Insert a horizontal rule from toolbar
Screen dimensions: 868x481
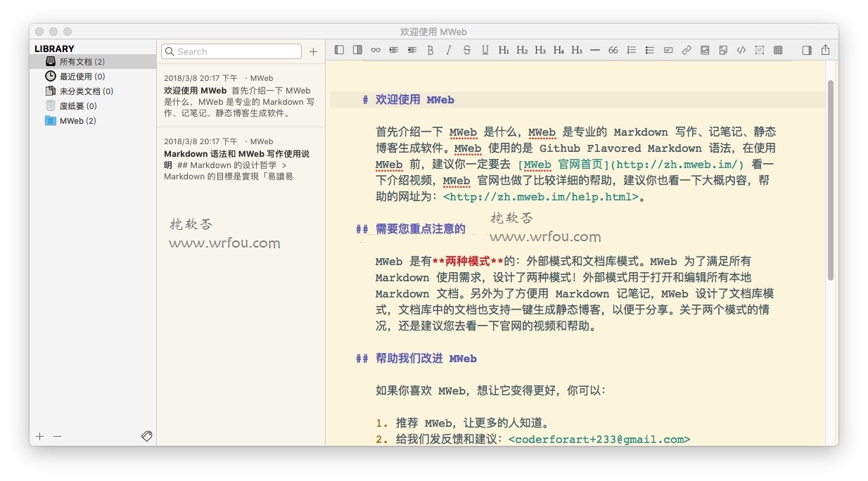click(595, 50)
